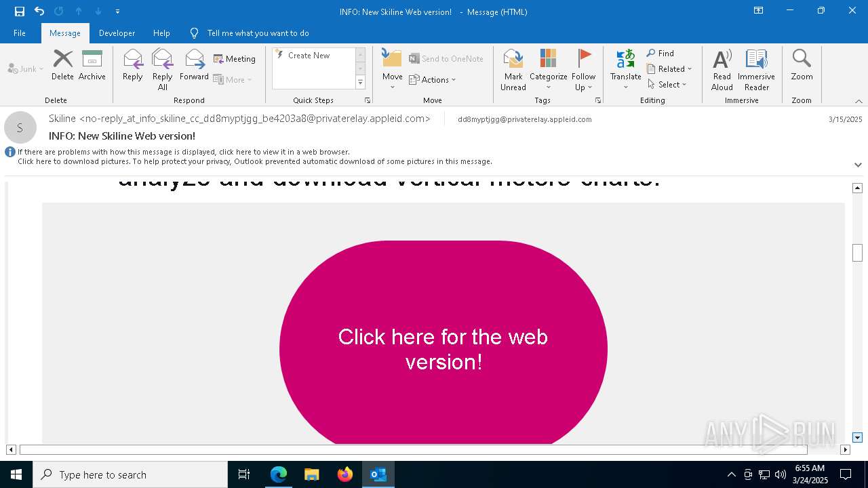Delete this email message
868x488 pixels.
click(62, 65)
